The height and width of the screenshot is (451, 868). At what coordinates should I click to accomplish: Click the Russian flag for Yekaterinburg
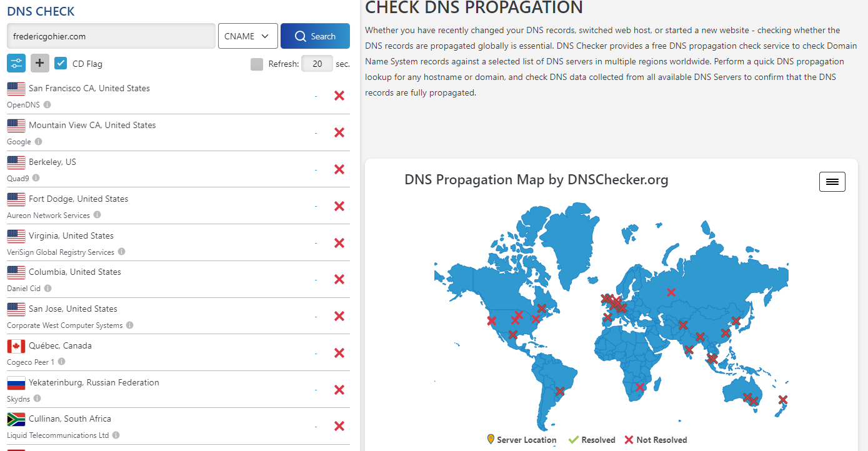tap(16, 383)
